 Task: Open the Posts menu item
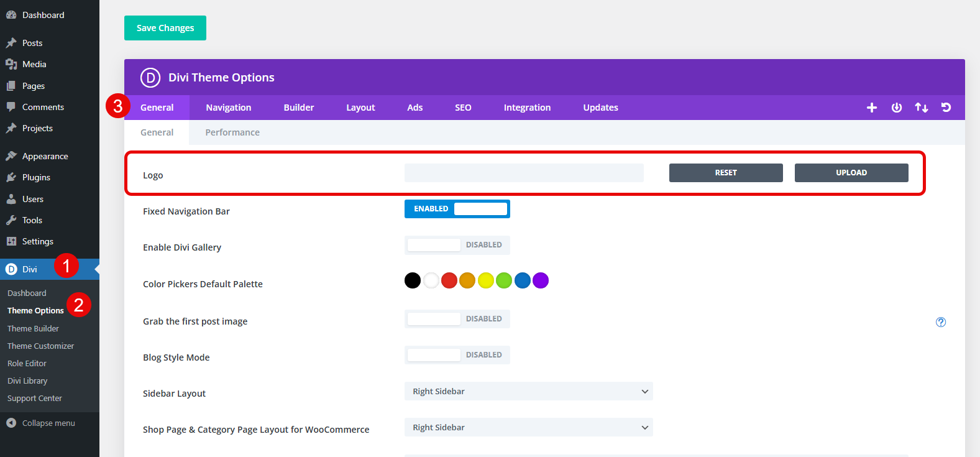point(50,43)
